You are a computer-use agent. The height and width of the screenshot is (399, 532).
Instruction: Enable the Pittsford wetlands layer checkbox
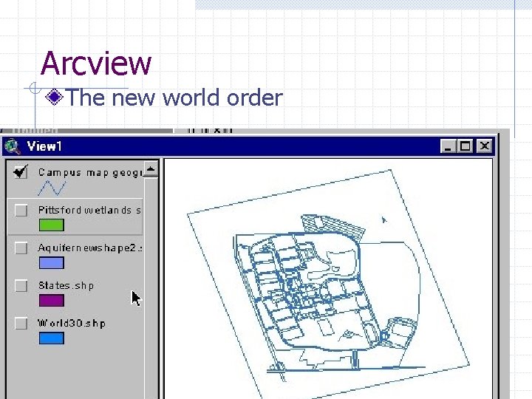[x=21, y=210]
